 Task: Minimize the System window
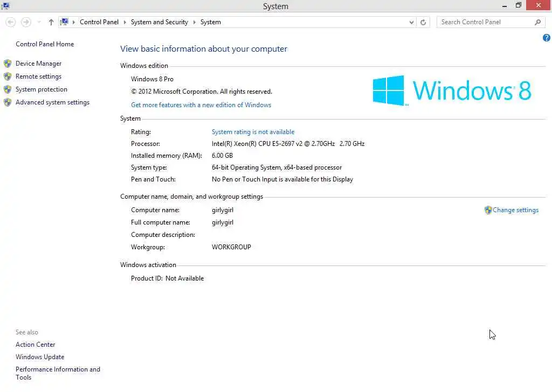(x=505, y=5)
